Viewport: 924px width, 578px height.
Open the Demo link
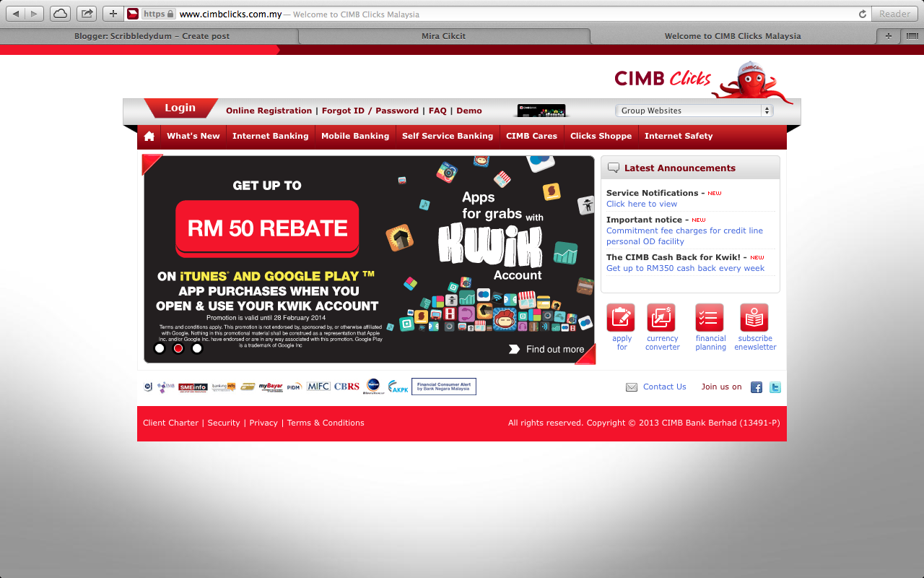[x=469, y=111]
